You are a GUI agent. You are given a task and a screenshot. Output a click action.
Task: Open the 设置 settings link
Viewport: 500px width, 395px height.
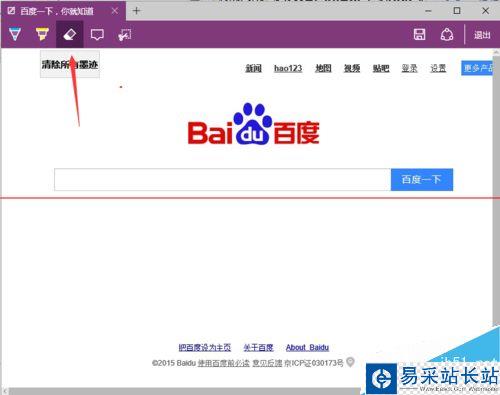pyautogui.click(x=438, y=68)
